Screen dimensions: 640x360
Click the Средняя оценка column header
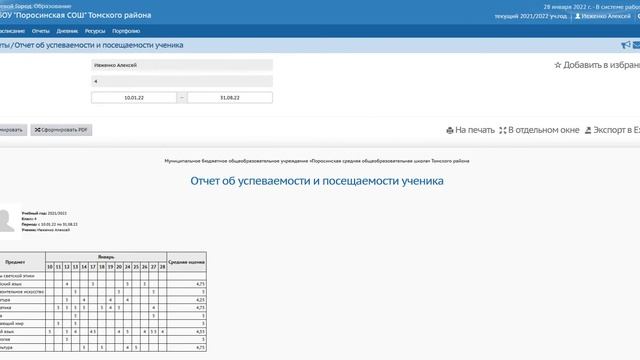[187, 262]
